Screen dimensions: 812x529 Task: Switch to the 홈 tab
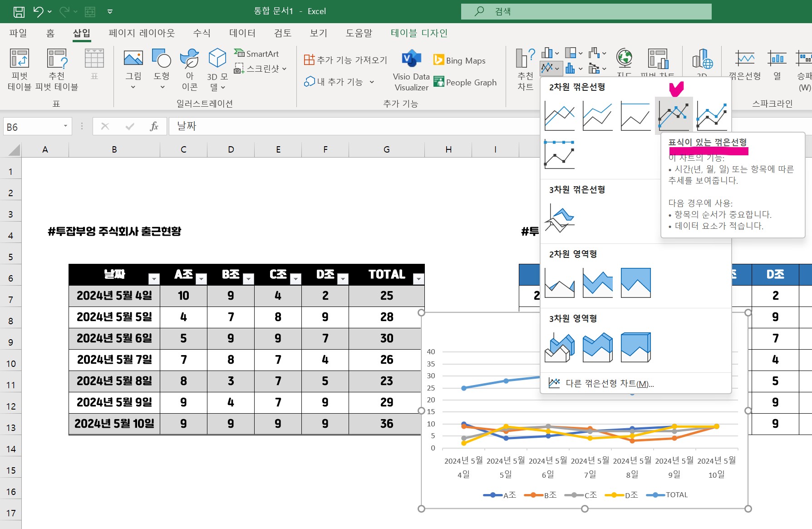[x=50, y=33]
